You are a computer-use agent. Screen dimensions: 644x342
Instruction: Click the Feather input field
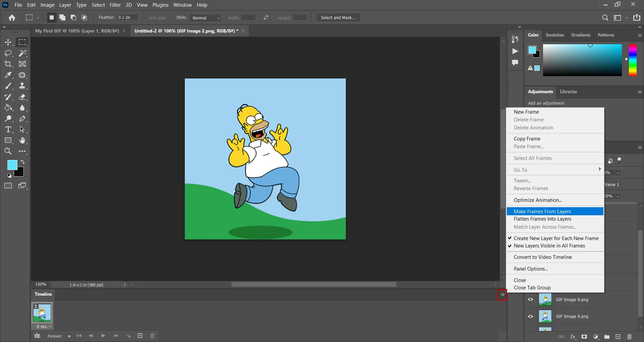click(127, 17)
